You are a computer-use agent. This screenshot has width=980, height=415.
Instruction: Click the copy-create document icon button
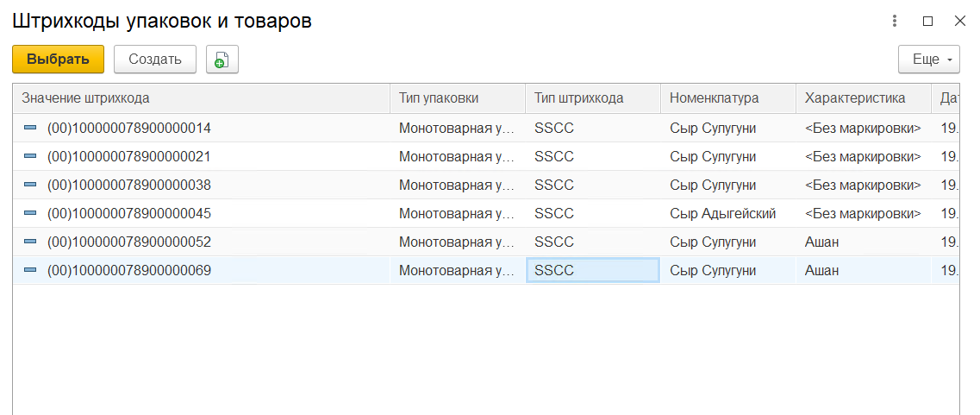222,60
